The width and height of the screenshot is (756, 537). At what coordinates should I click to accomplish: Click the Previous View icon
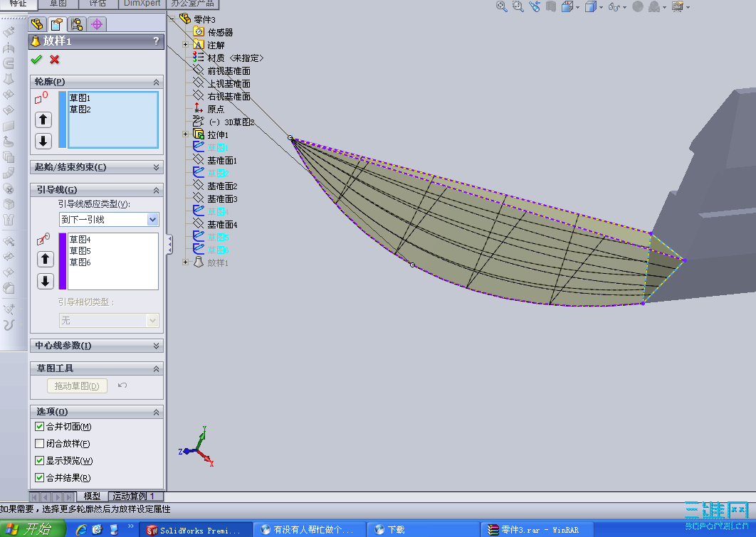(534, 6)
